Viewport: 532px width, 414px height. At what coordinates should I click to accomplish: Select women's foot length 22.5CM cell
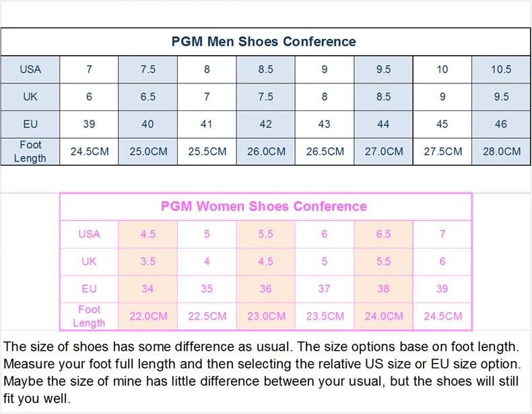pos(207,316)
